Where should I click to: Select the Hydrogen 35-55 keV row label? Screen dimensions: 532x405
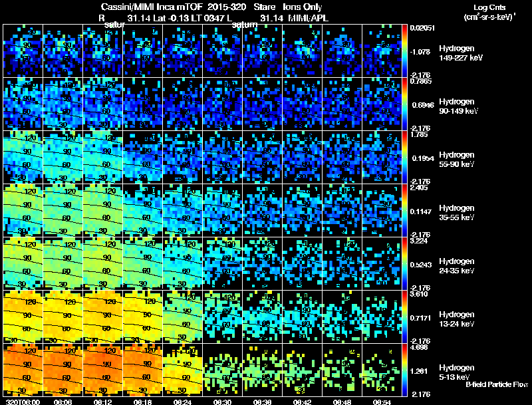[457, 213]
